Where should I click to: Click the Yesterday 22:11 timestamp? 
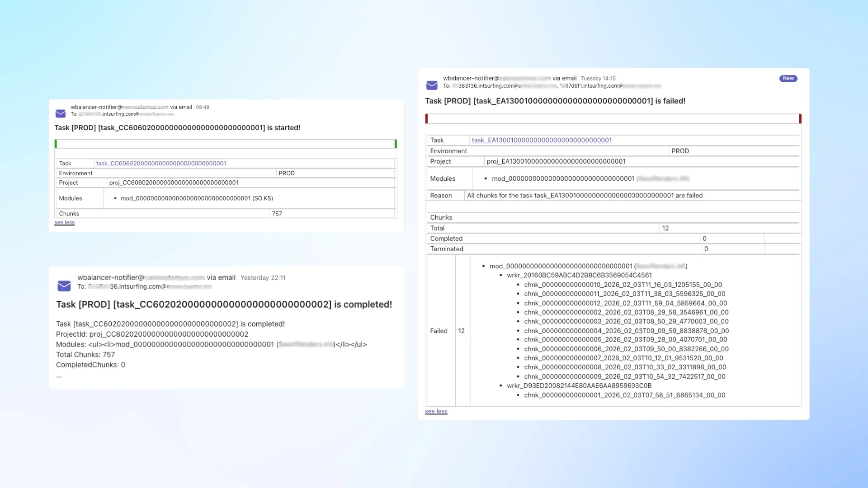(x=263, y=277)
